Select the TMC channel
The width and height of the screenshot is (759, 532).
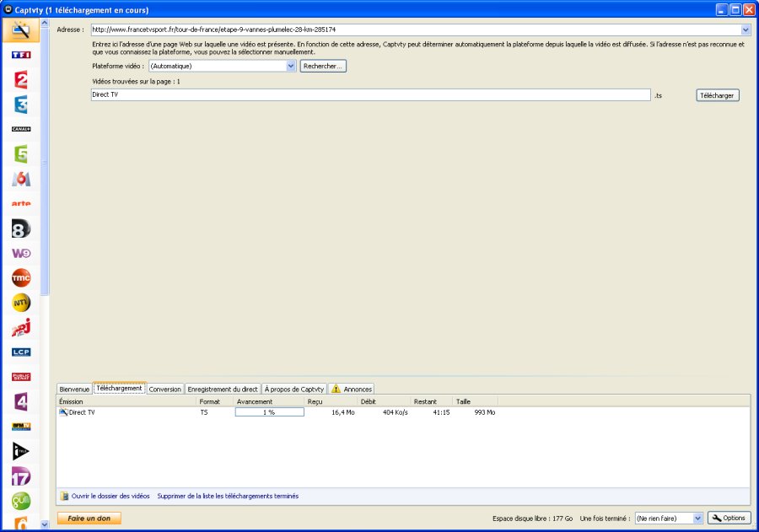coord(21,278)
